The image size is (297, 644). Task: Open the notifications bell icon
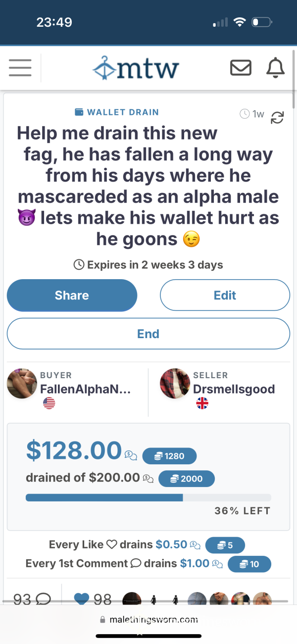click(276, 68)
